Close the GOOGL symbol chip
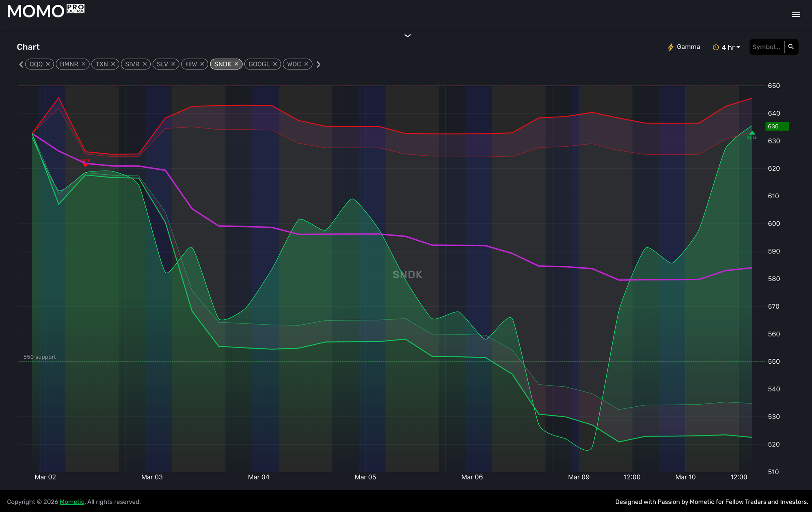This screenshot has width=812, height=512. pyautogui.click(x=275, y=64)
